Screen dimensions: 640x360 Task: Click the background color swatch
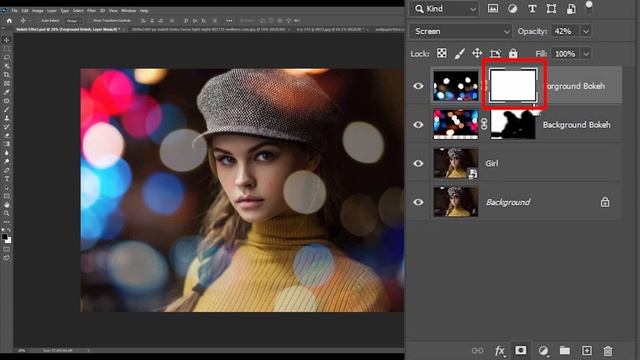[9, 241]
